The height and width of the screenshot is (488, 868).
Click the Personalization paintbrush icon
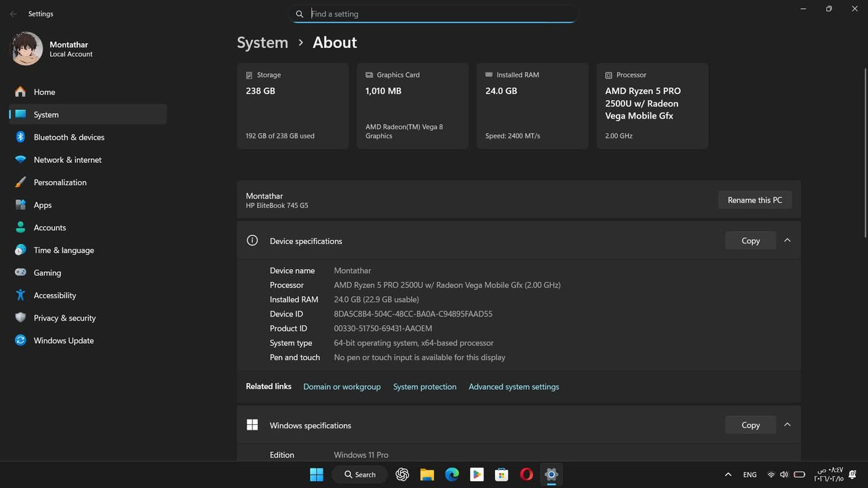[x=20, y=182]
